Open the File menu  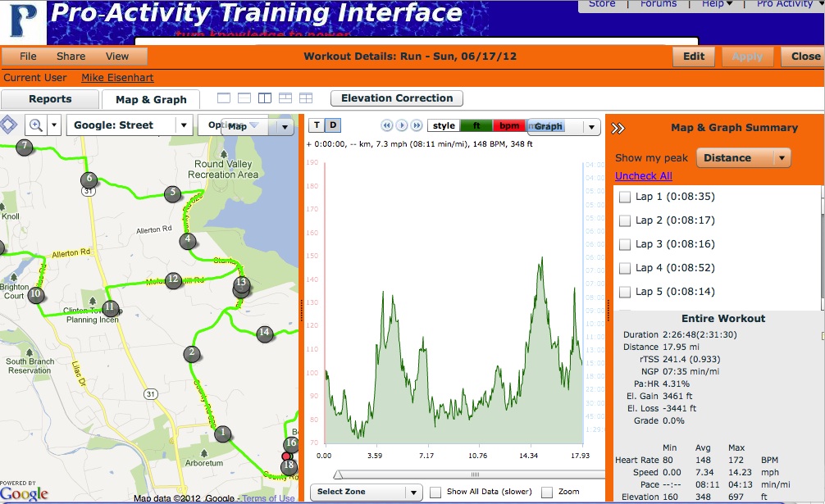point(28,57)
